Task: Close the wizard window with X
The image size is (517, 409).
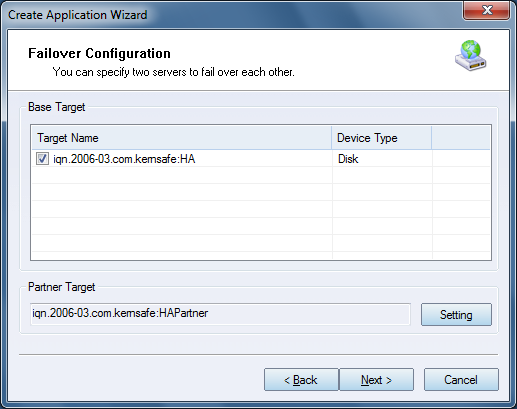Action: point(487,10)
